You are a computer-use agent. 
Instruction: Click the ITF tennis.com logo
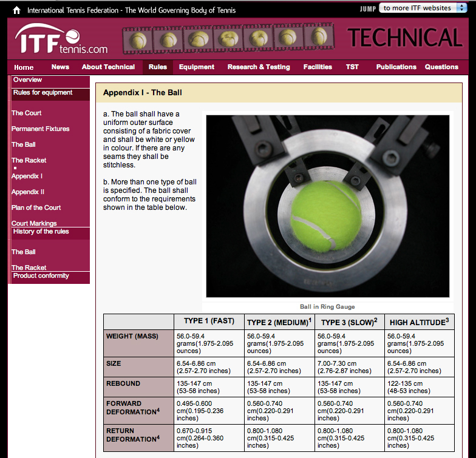point(61,39)
